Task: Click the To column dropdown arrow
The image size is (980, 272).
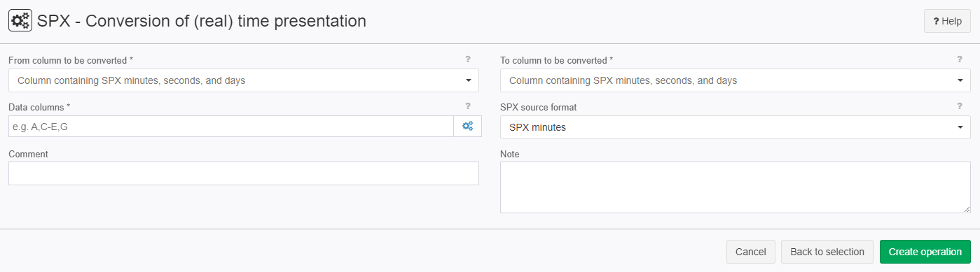Action: 960,80
